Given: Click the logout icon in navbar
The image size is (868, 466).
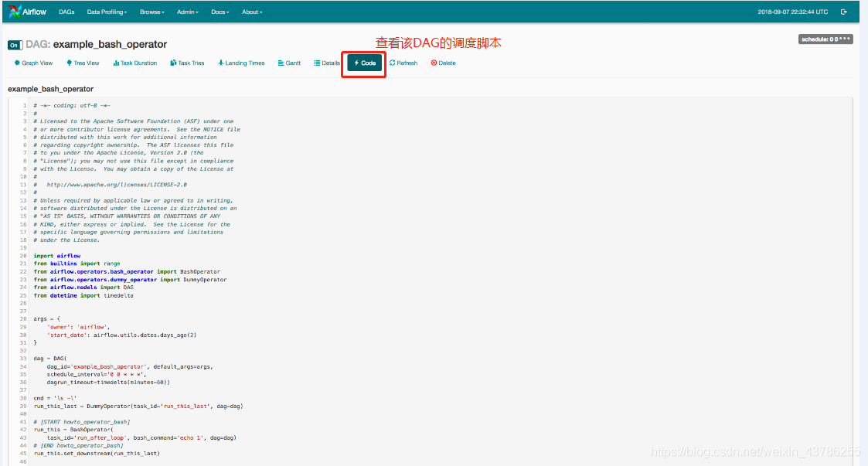Looking at the screenshot, I should [843, 12].
